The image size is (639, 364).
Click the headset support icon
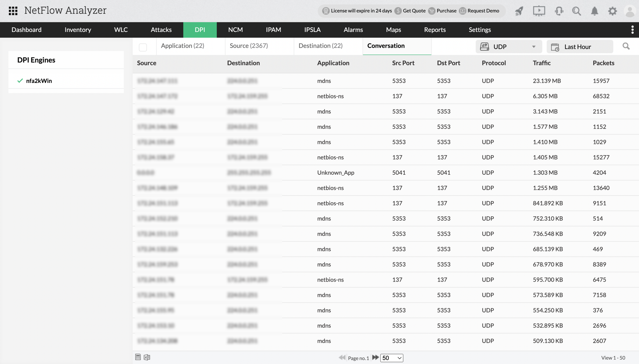click(x=559, y=11)
